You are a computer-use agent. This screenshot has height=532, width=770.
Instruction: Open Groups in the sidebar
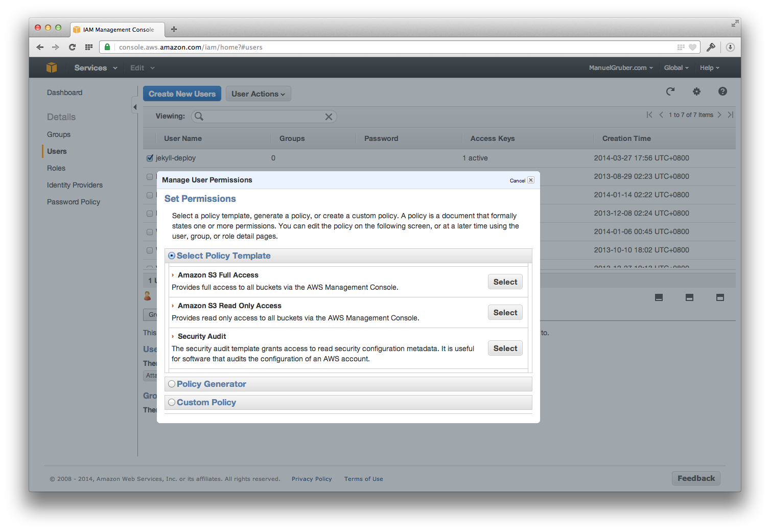coord(59,134)
